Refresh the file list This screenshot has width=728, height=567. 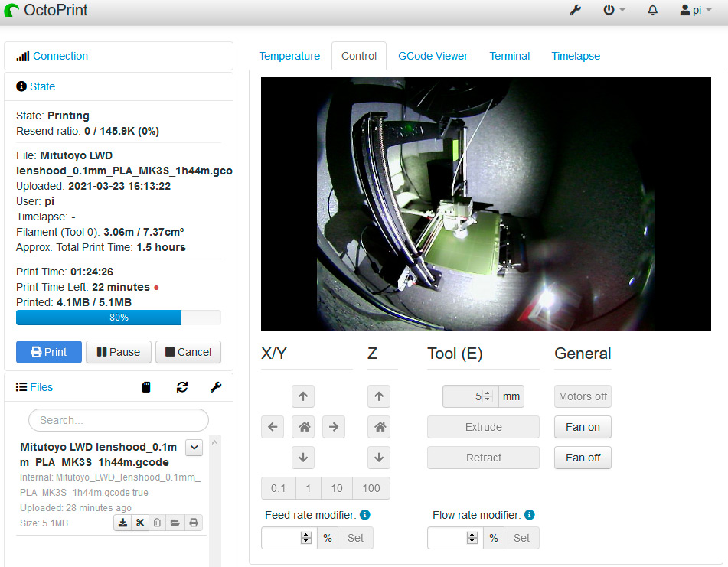[182, 387]
